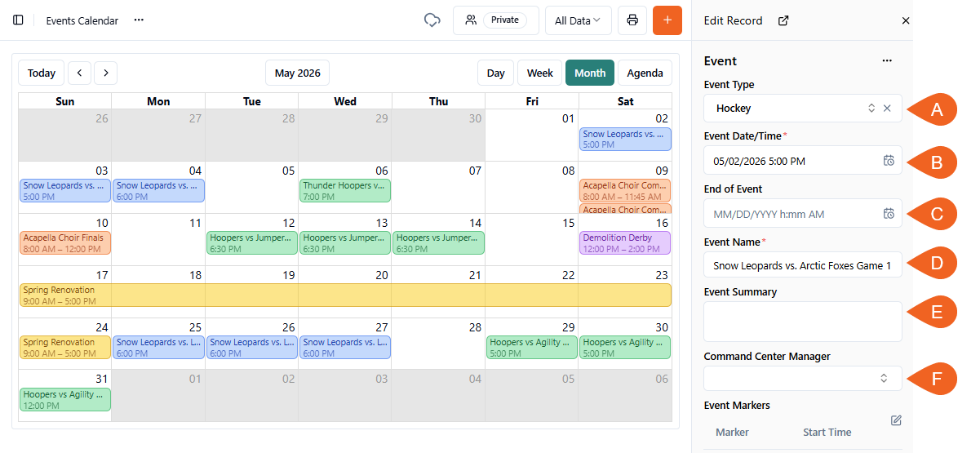Select date 28 in the last May week

pyautogui.click(x=476, y=327)
